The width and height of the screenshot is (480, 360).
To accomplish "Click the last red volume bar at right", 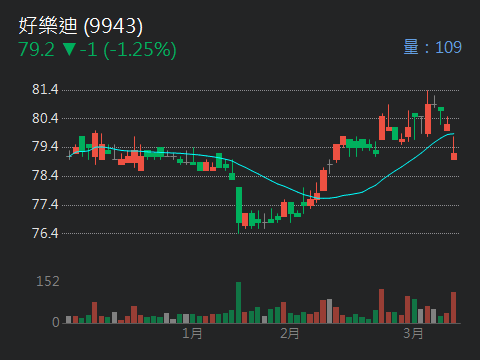I will (x=453, y=308).
